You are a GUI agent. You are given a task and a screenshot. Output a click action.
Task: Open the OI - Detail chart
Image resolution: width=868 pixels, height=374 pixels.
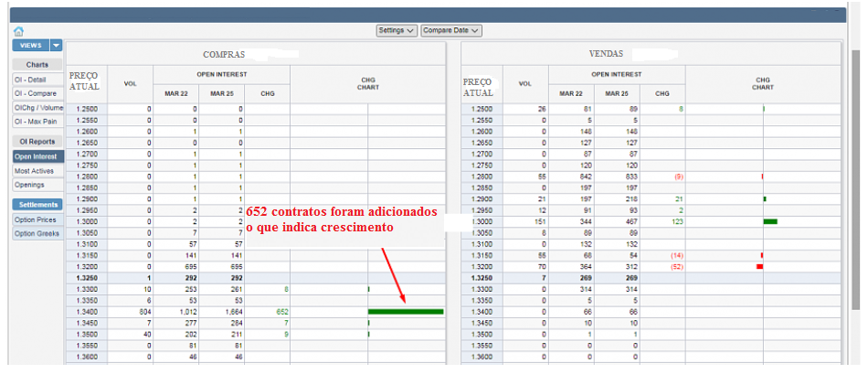point(31,80)
